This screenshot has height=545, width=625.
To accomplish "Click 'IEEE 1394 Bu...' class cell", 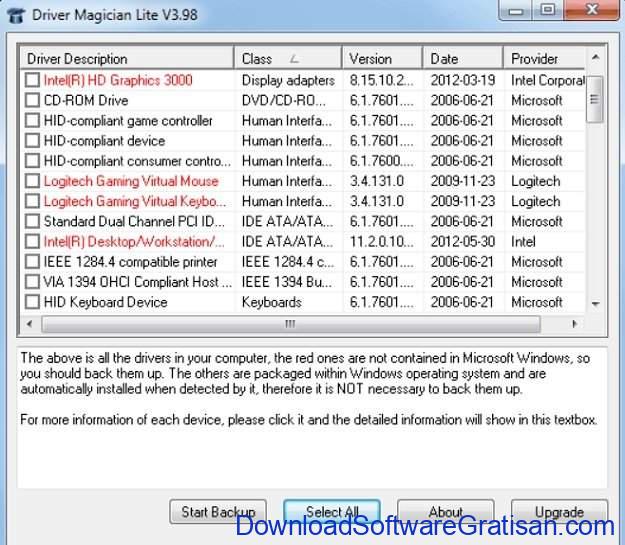I will 287,282.
